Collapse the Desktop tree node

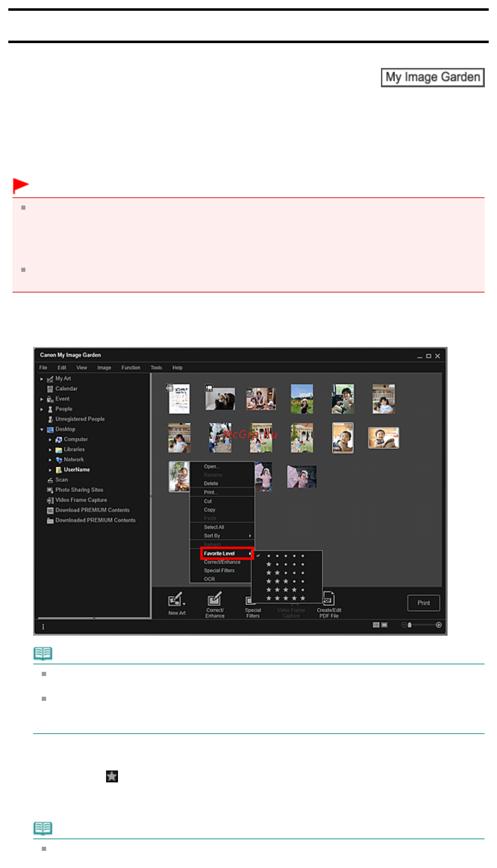42,429
